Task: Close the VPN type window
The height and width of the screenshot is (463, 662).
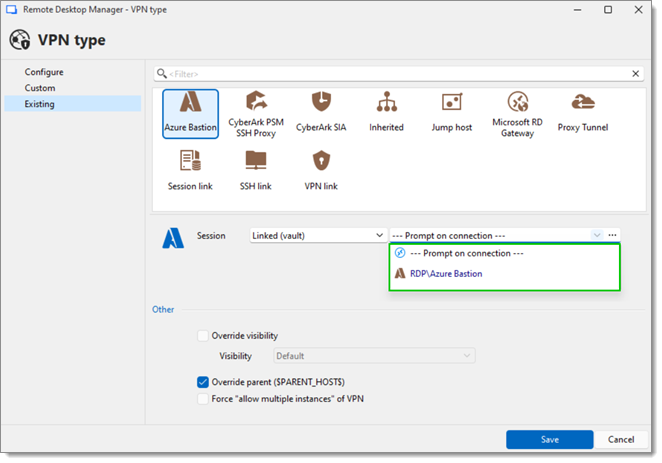Action: [638, 9]
